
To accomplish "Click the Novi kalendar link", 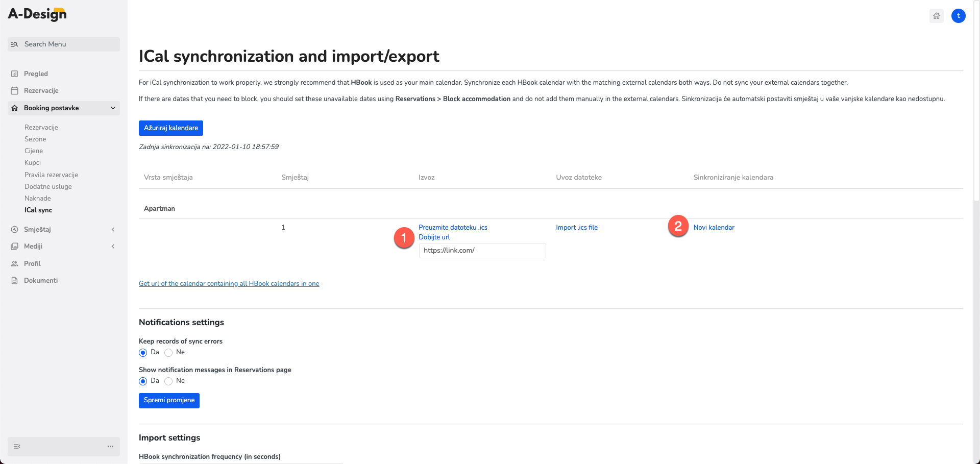I will (x=714, y=227).
